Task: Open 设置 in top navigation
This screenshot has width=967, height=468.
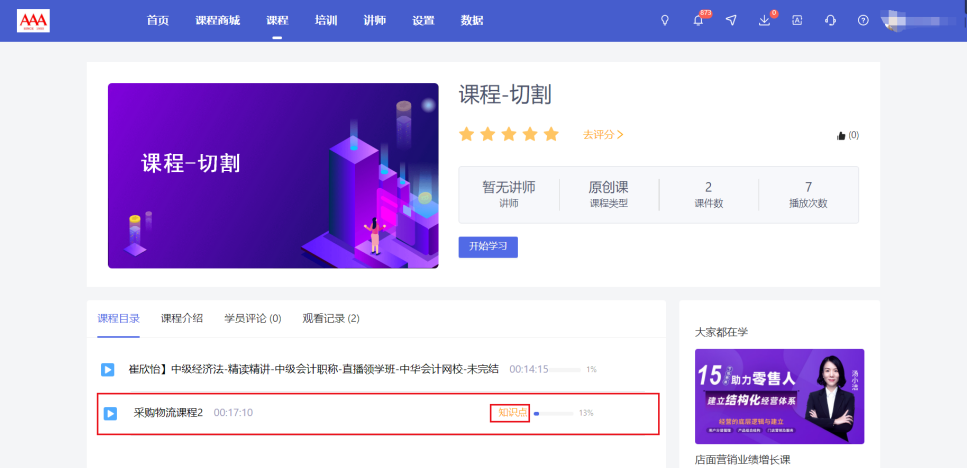Action: pyautogui.click(x=423, y=20)
